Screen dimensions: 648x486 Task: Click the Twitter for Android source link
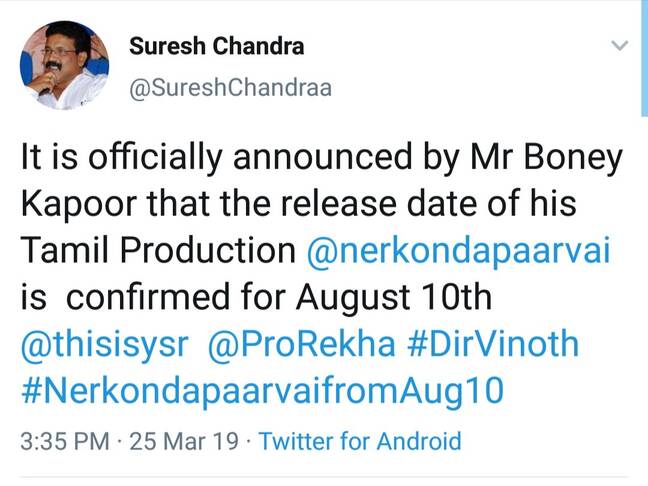click(360, 441)
